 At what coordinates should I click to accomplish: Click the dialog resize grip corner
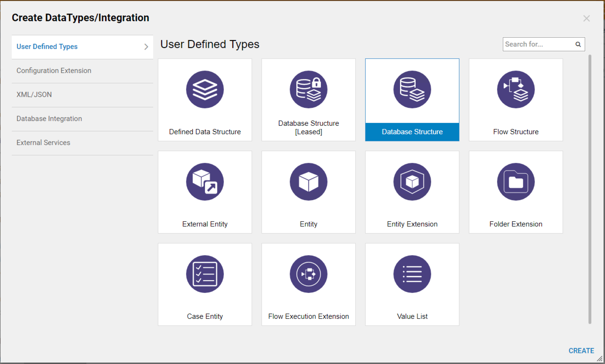600,358
